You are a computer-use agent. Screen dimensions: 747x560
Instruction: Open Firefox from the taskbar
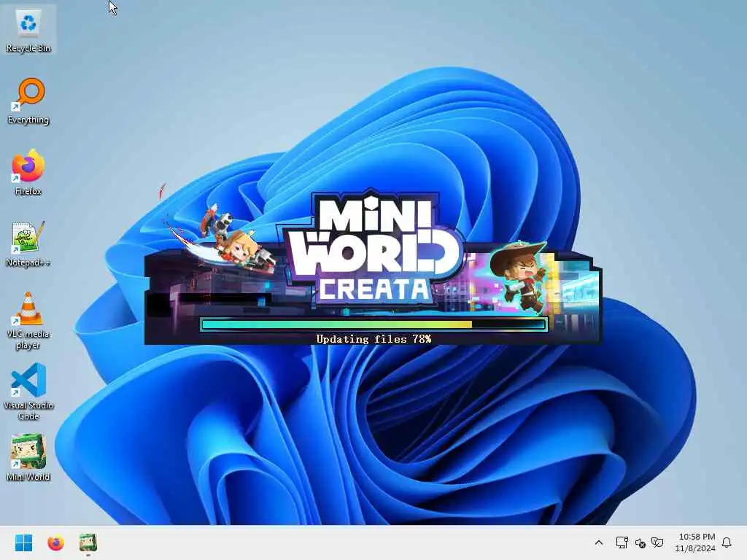coord(55,542)
